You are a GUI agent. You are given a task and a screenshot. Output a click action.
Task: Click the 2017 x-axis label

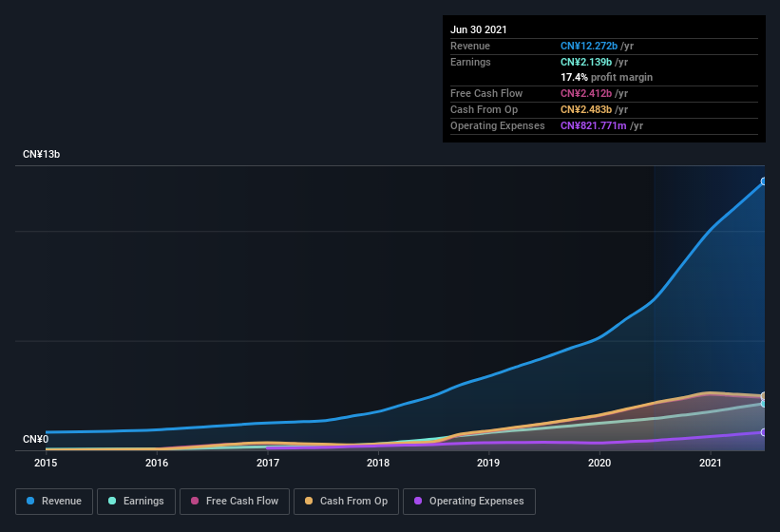pos(268,463)
